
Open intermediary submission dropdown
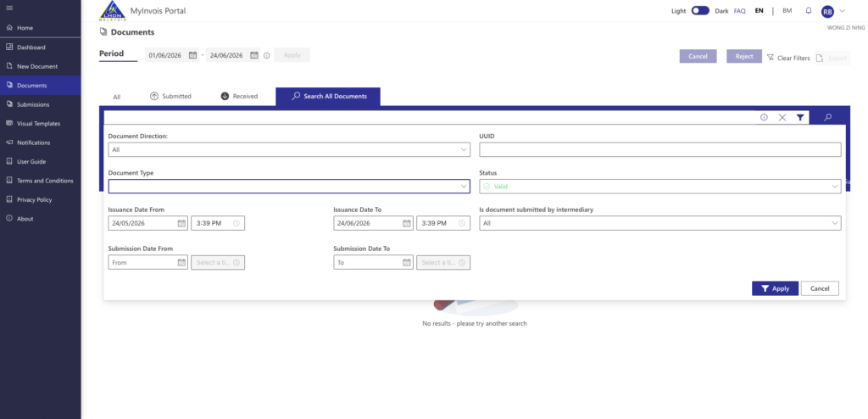(659, 223)
